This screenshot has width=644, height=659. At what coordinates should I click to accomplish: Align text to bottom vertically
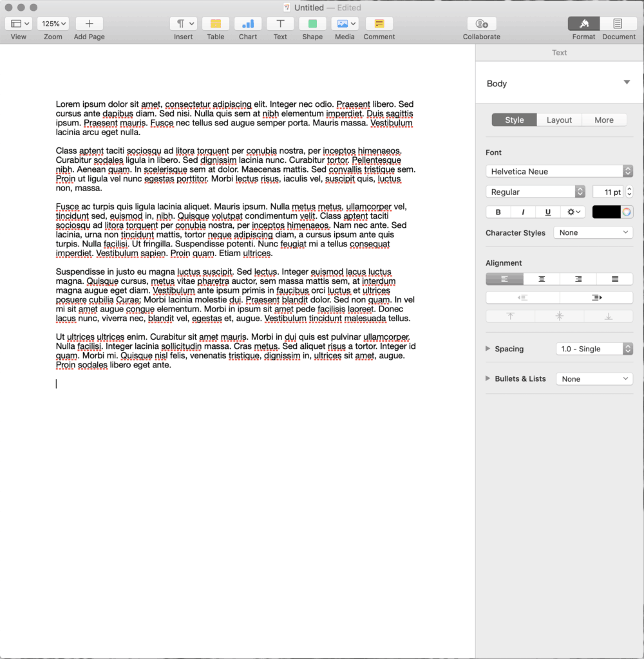click(609, 316)
